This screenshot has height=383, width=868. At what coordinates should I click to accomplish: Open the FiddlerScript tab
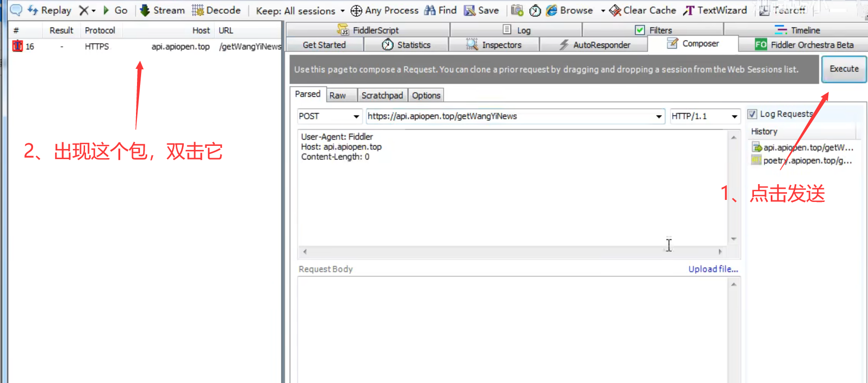point(368,30)
